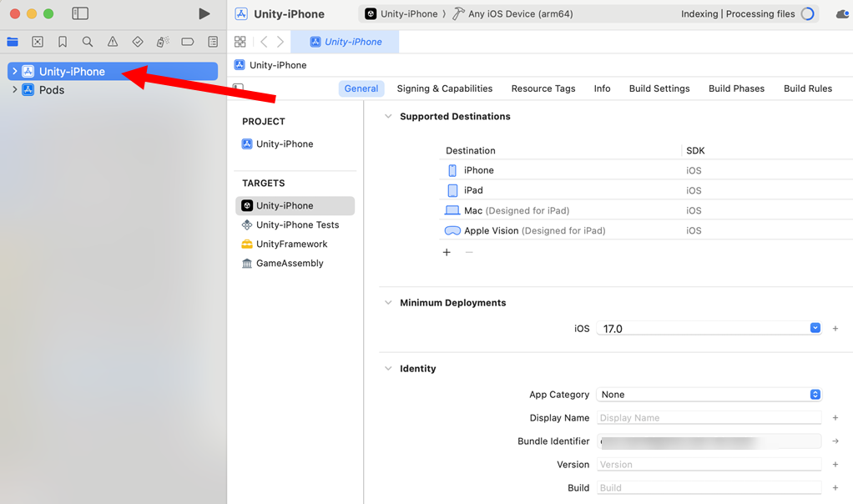Collapse the Supported Destinations section
The width and height of the screenshot is (853, 504).
click(x=388, y=116)
